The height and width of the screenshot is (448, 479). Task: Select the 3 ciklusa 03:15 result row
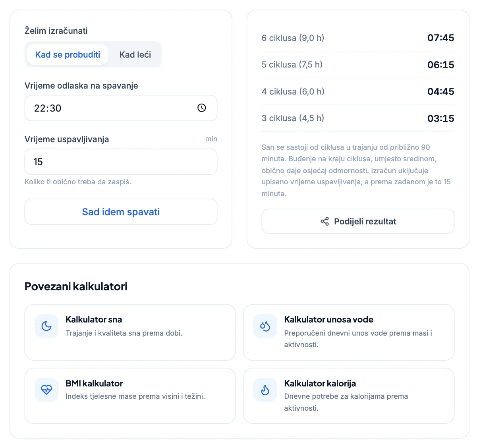[x=358, y=118]
